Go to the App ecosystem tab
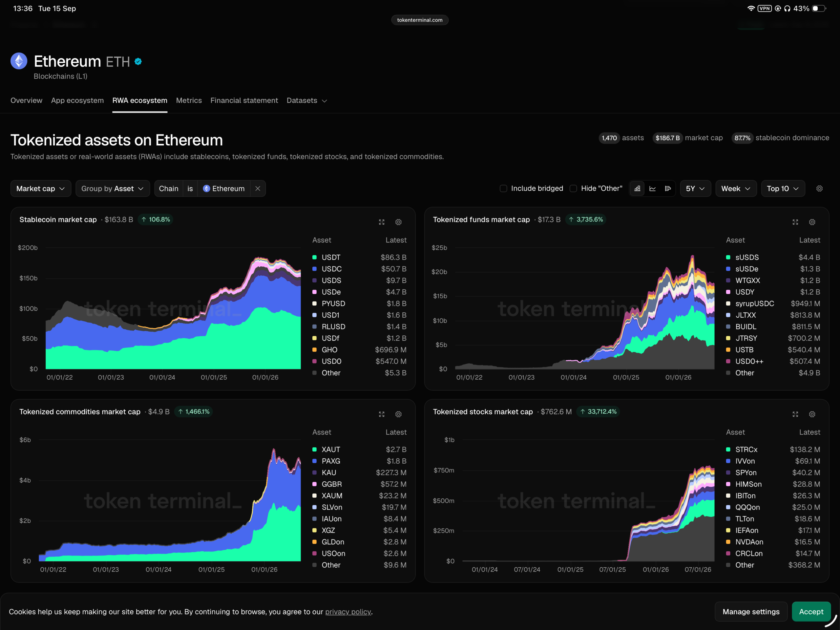The image size is (840, 630). (x=77, y=101)
